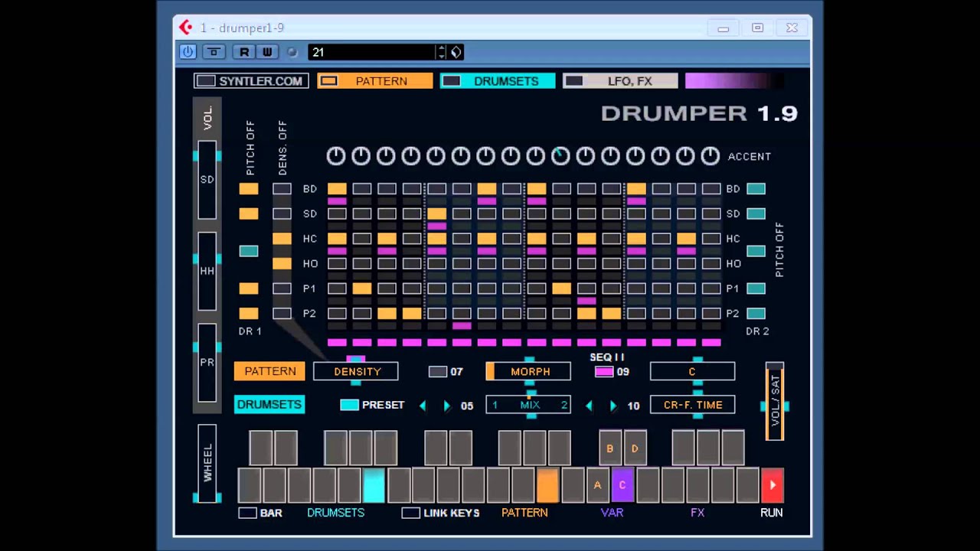Image resolution: width=980 pixels, height=551 pixels.
Task: Toggle DR 2 pitch off for P2
Action: [756, 313]
